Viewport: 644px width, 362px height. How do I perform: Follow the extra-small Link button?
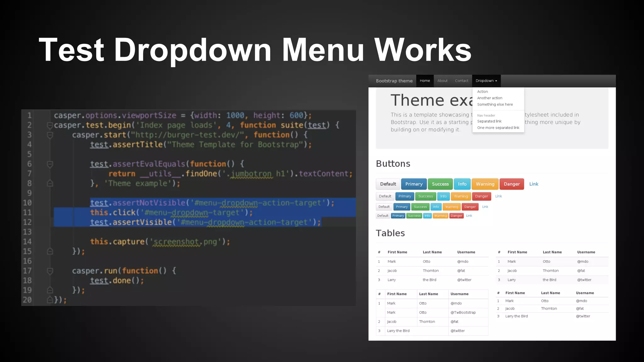pyautogui.click(x=469, y=216)
